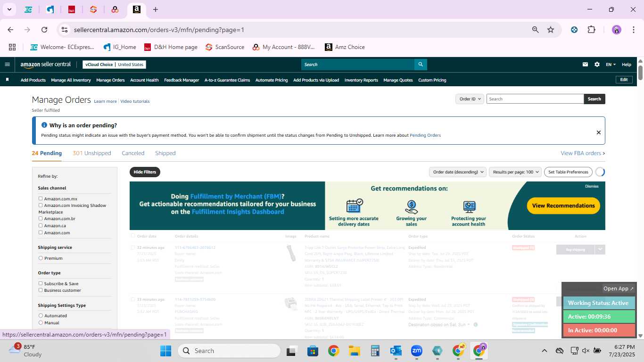Open the vCloud Choice United States account switcher
The height and width of the screenshot is (362, 644).
tap(115, 65)
